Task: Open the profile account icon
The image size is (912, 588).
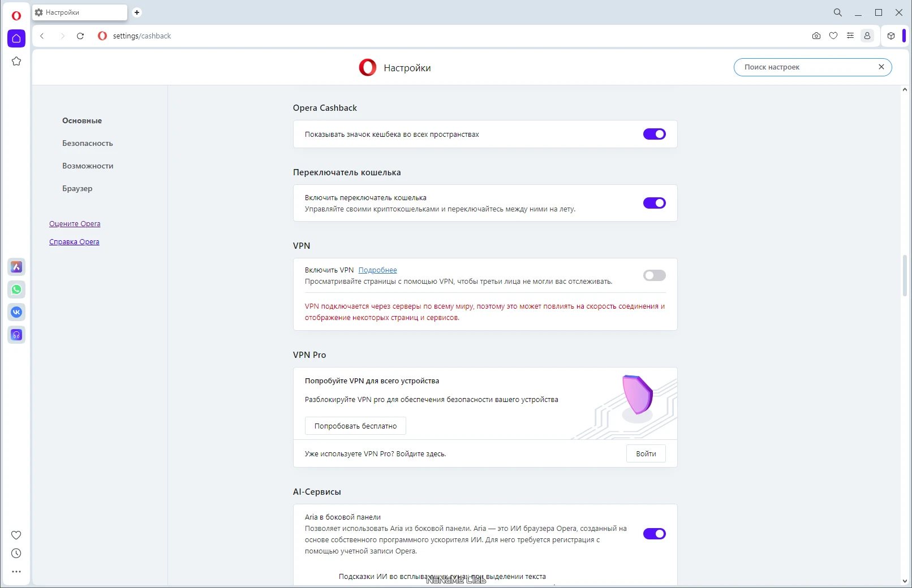Action: point(867,36)
